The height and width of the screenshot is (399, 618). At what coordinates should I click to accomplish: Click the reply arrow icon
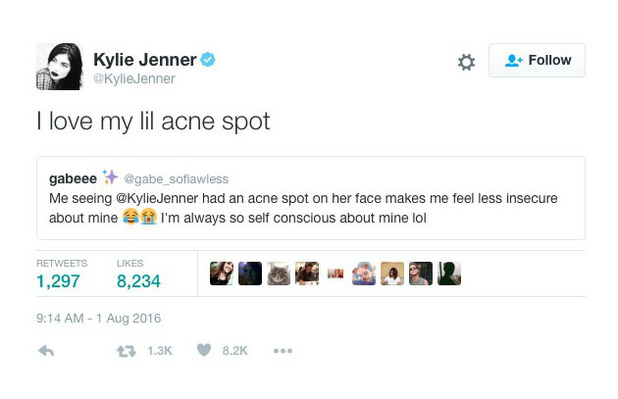46,351
